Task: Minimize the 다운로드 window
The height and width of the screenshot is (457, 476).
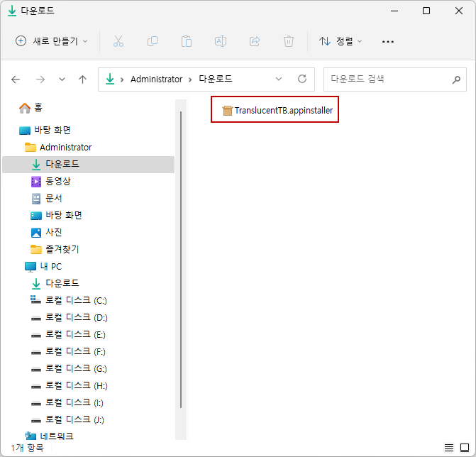Action: coord(394,11)
